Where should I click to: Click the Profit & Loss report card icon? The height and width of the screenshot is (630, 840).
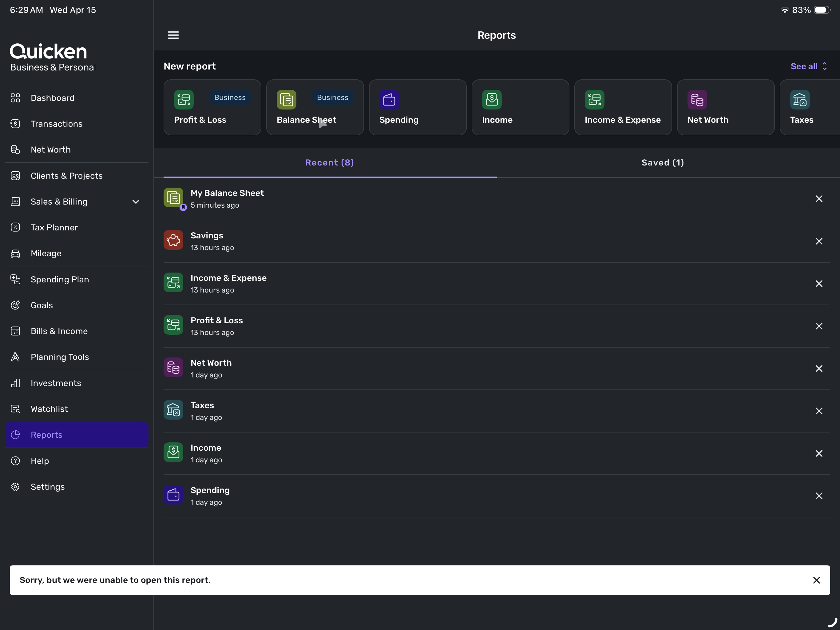(184, 100)
